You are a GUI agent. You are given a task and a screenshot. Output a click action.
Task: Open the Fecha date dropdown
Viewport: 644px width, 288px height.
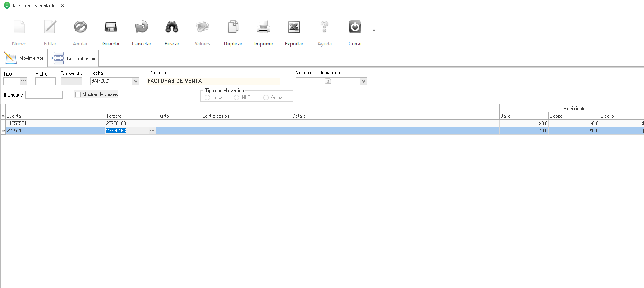coord(136,81)
